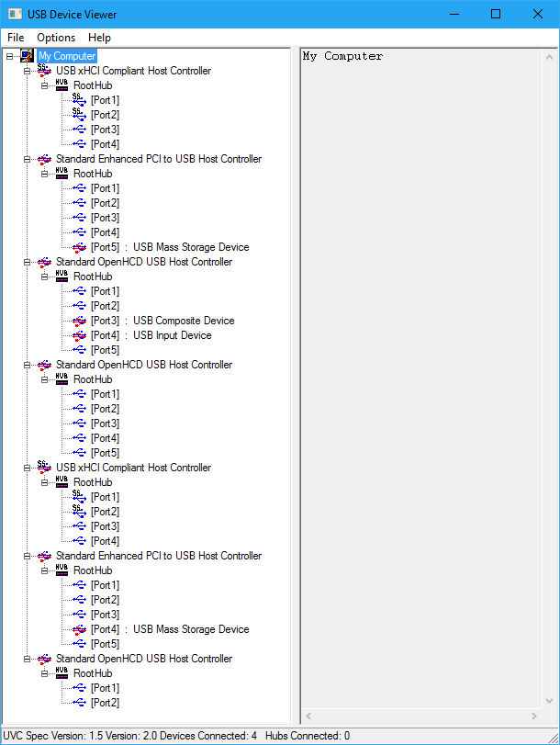This screenshot has height=745, width=560.
Task: Select the USB Input Device entry
Action: (x=172, y=335)
